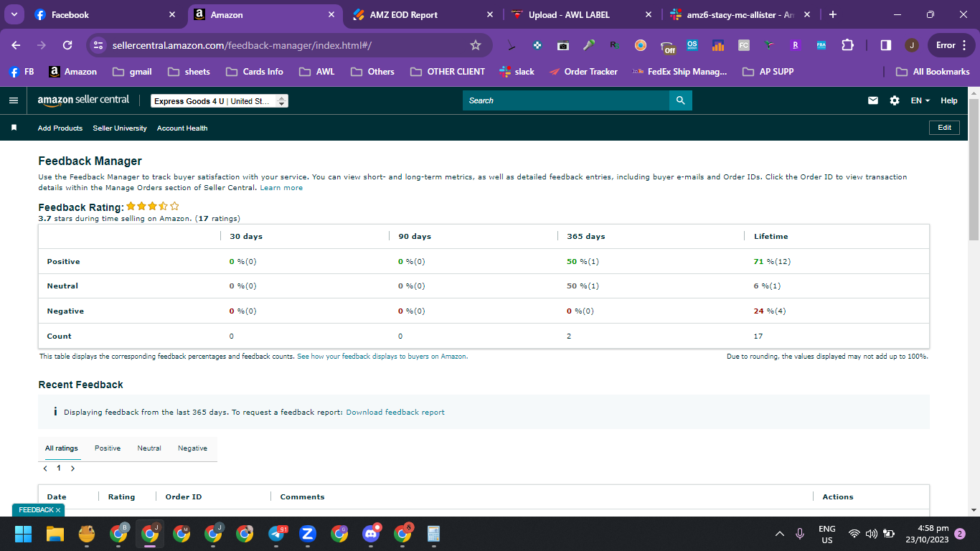This screenshot has width=980, height=551.
Task: Click the extension showing Off badge
Action: (667, 47)
